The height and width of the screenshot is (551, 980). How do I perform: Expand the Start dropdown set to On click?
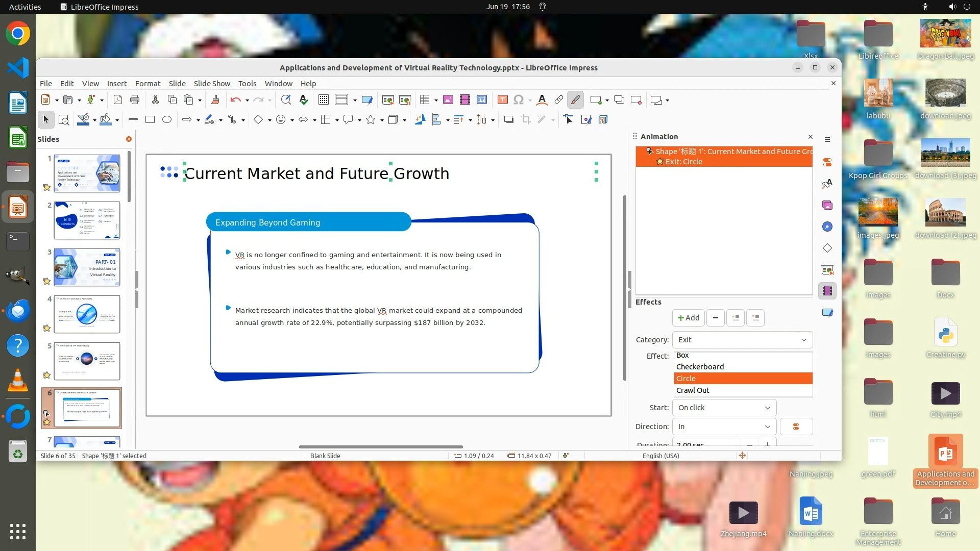pyautogui.click(x=724, y=408)
